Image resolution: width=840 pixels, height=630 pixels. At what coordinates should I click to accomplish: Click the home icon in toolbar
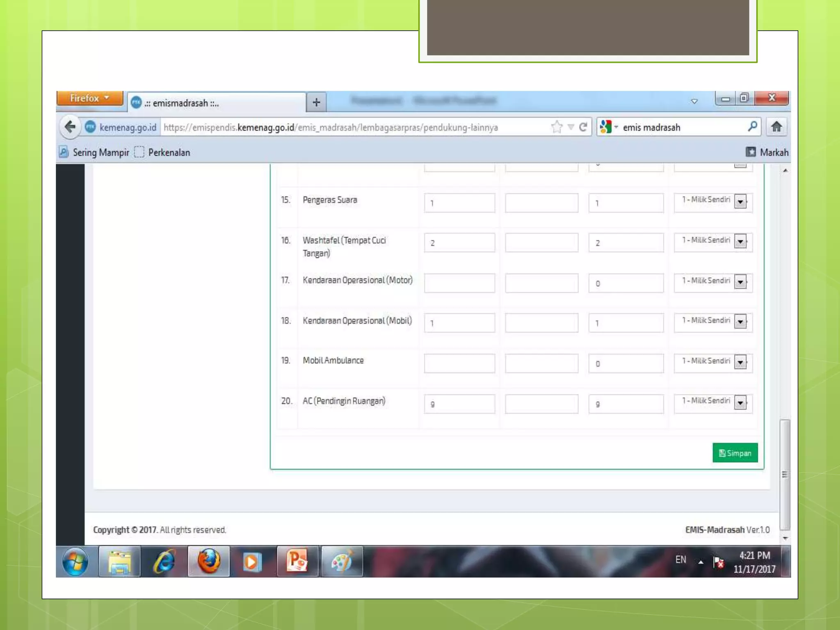point(776,127)
